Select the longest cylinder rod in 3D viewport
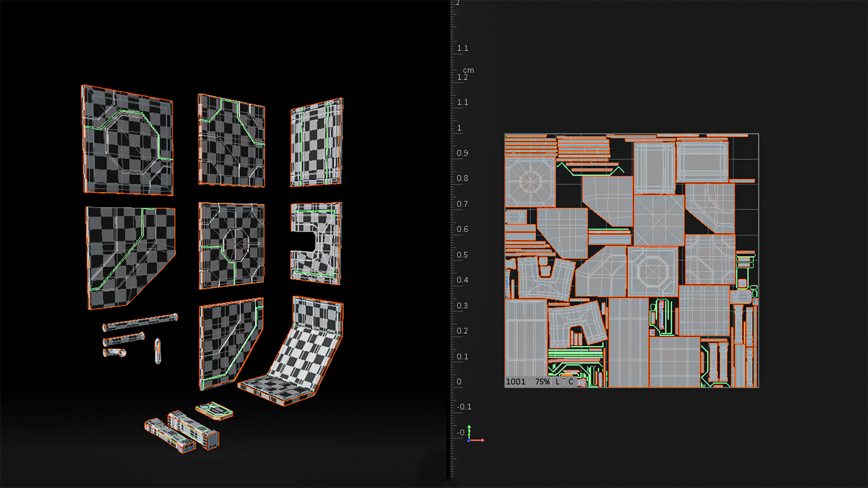The height and width of the screenshot is (488, 868). (x=140, y=322)
